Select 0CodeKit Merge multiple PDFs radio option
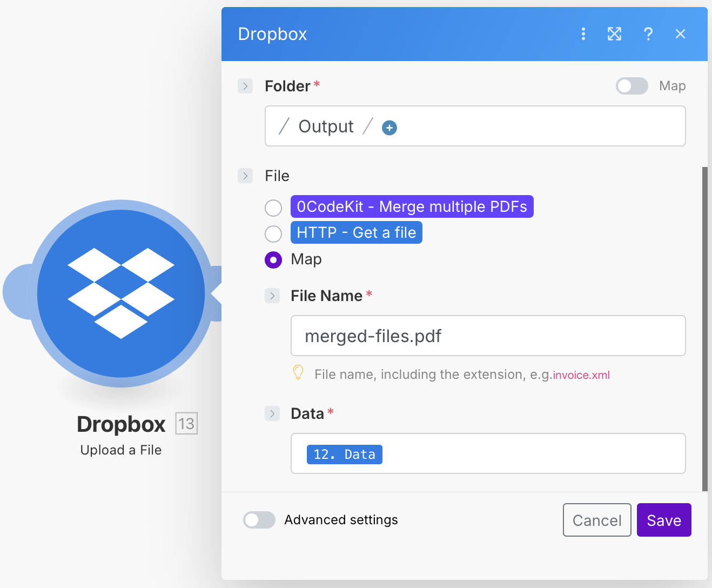 (273, 208)
